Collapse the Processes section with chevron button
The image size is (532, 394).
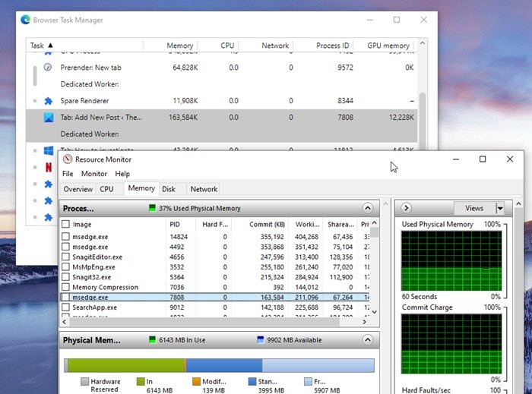[368, 208]
